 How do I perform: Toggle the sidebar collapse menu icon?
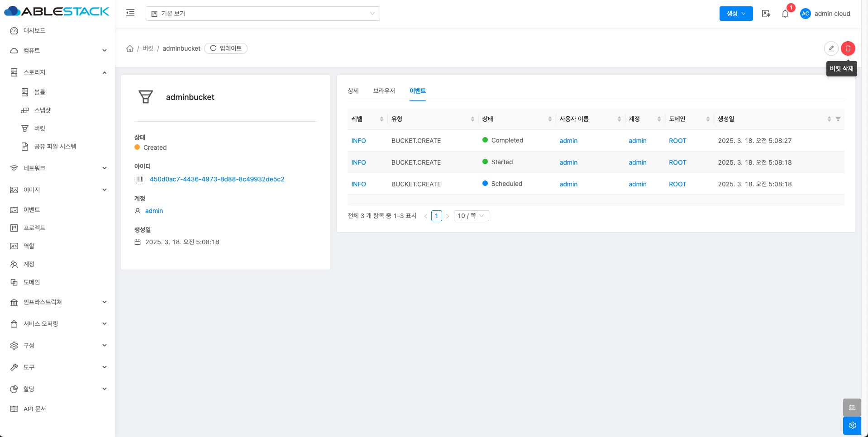(130, 13)
